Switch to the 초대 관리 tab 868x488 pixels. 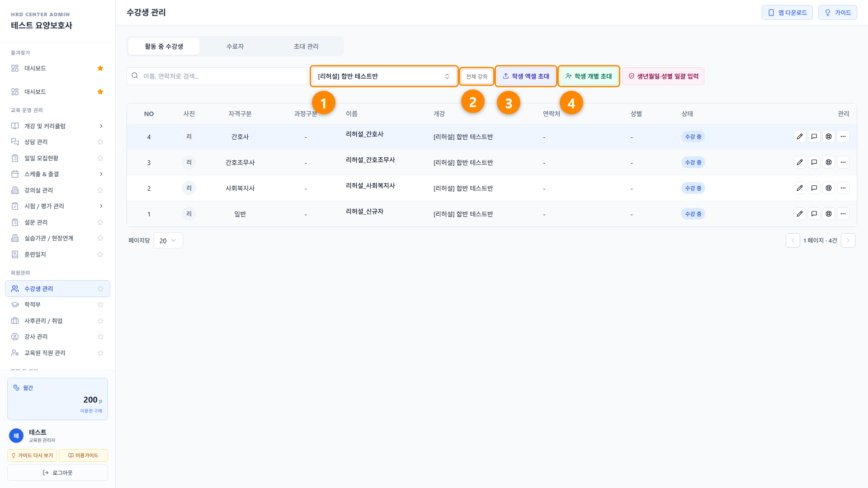[306, 46]
